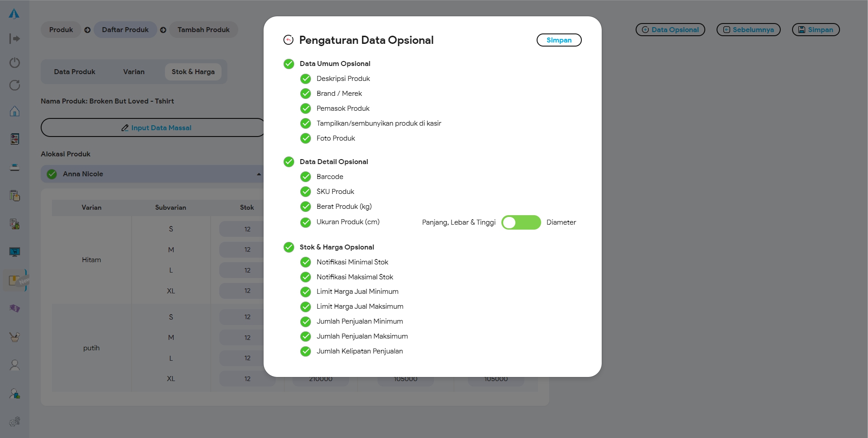Click the power icon in the sidebar
868x438 pixels.
pos(14,62)
